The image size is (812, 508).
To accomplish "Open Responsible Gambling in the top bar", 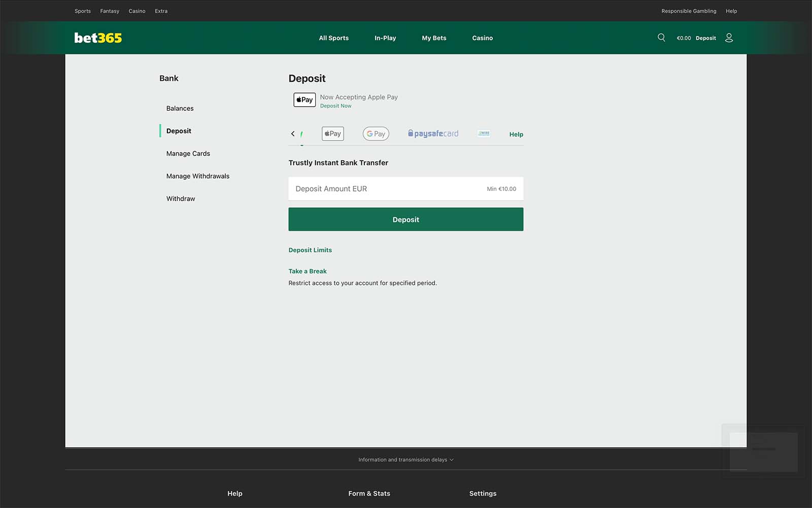I will [x=689, y=11].
